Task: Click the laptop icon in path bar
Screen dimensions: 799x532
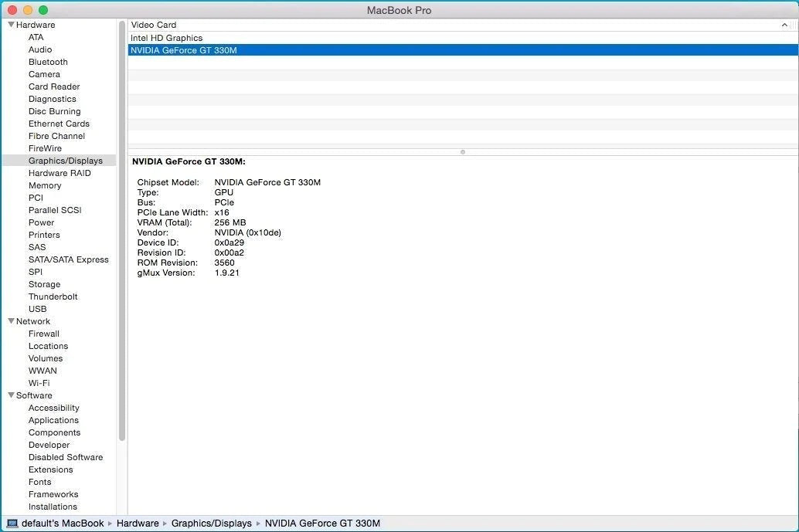Action: [12, 524]
